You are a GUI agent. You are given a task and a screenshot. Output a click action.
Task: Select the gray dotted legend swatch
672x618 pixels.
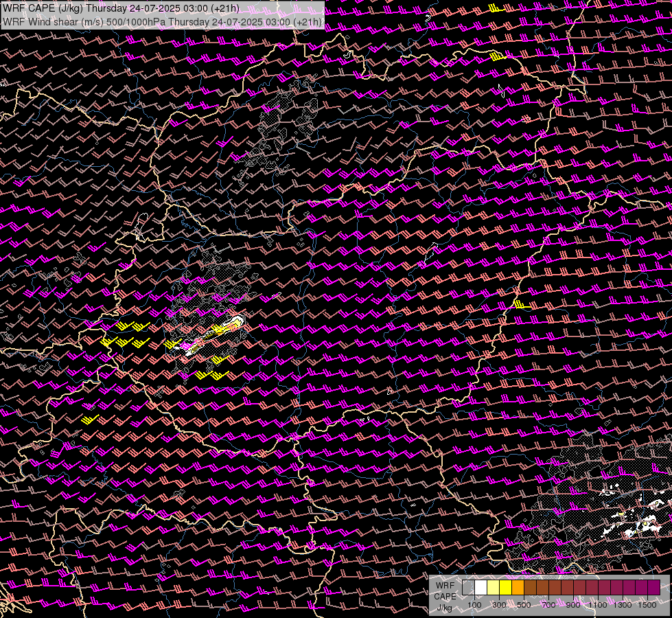pos(468,587)
